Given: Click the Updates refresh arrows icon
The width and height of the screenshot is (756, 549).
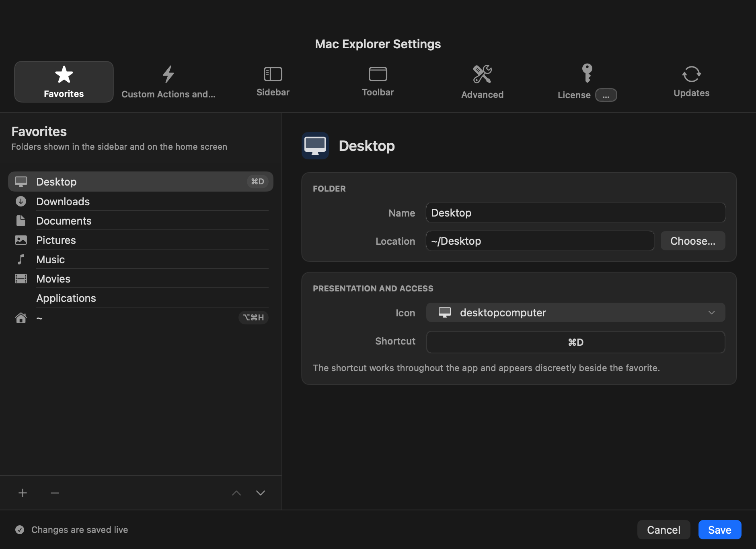Looking at the screenshot, I should (x=692, y=74).
